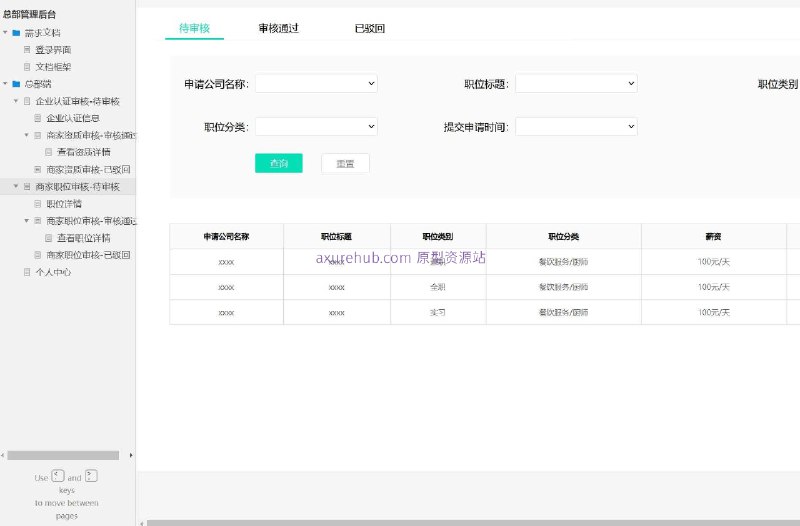Click the sidebar scrollbar right arrow

(x=131, y=455)
